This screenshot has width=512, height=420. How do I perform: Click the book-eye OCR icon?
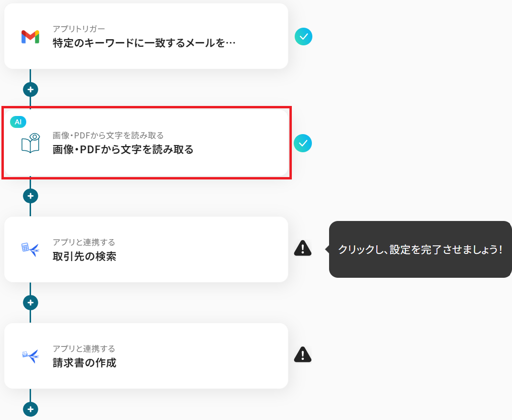(x=30, y=143)
